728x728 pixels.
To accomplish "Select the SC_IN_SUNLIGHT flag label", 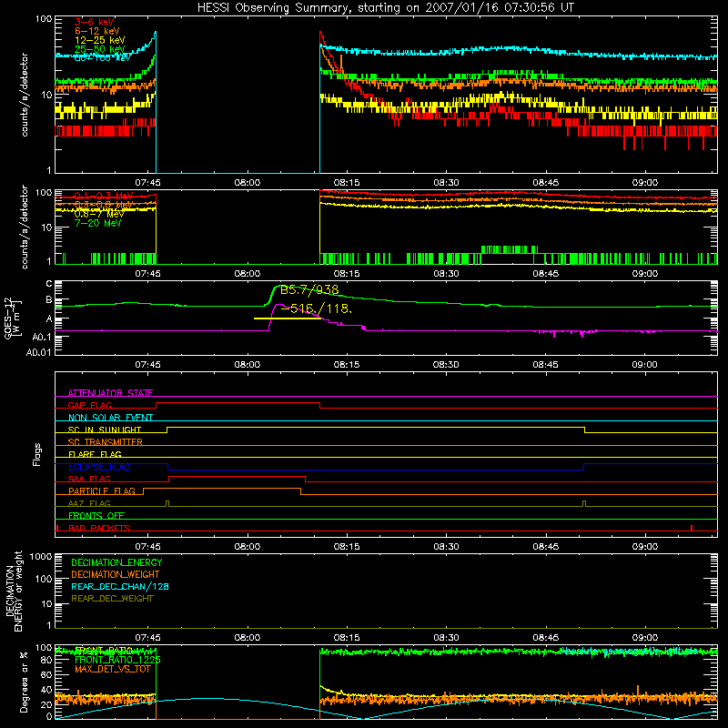I will click(105, 430).
